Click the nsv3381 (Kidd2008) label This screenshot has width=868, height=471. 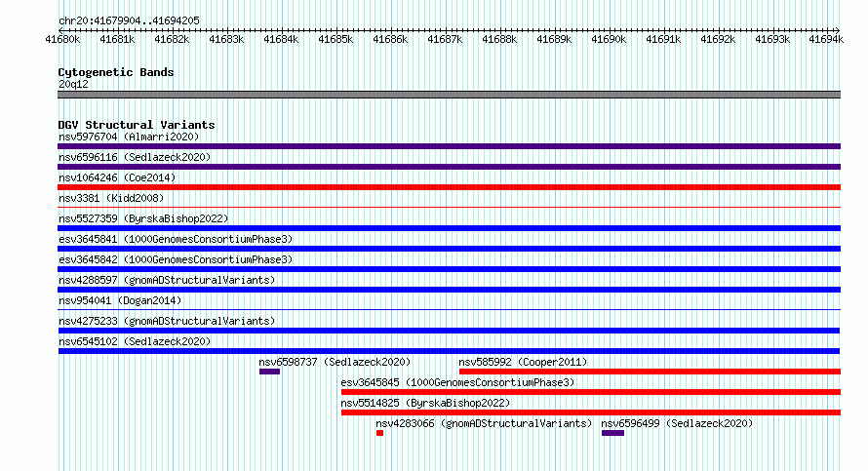click(x=111, y=198)
